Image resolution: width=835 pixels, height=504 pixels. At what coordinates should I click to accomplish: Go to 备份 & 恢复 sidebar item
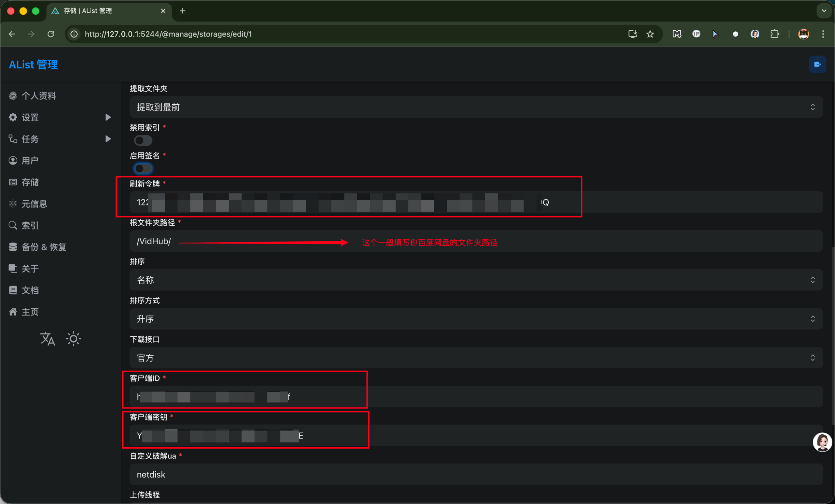pos(43,247)
